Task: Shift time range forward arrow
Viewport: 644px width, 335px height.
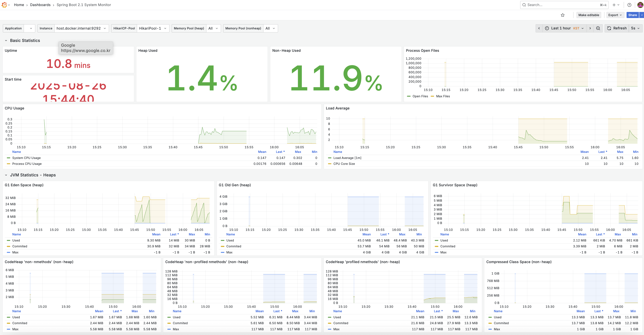Action: (590, 28)
